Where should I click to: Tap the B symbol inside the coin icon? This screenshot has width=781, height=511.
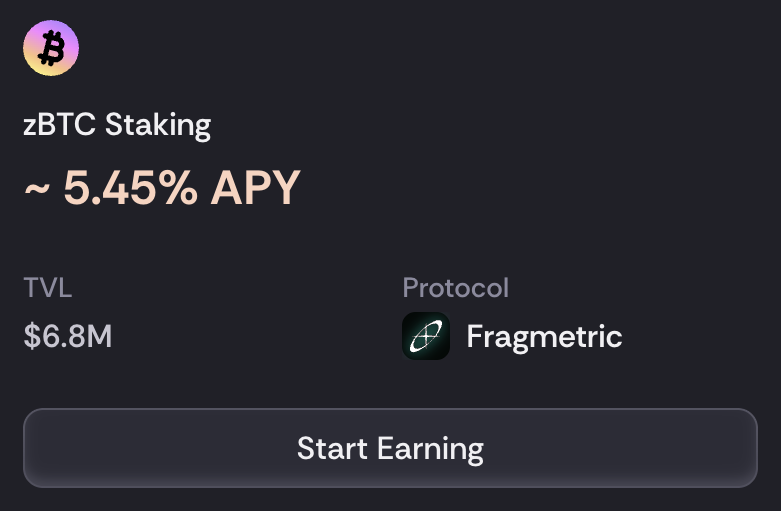tap(50, 48)
